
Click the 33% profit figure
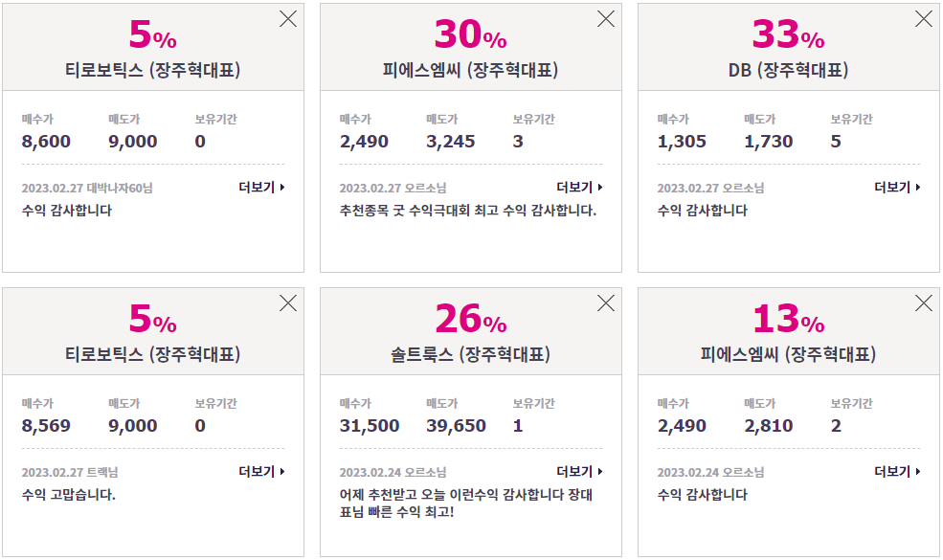point(789,34)
